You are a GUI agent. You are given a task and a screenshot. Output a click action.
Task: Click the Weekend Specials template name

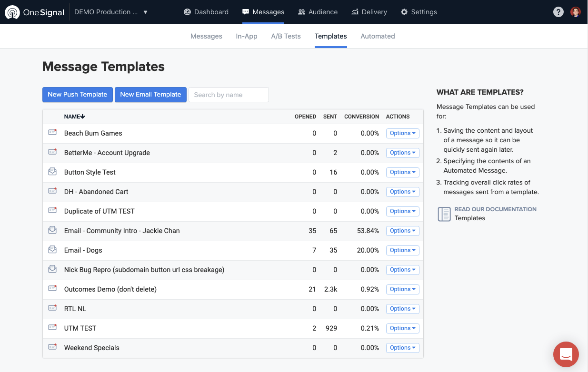[92, 348]
